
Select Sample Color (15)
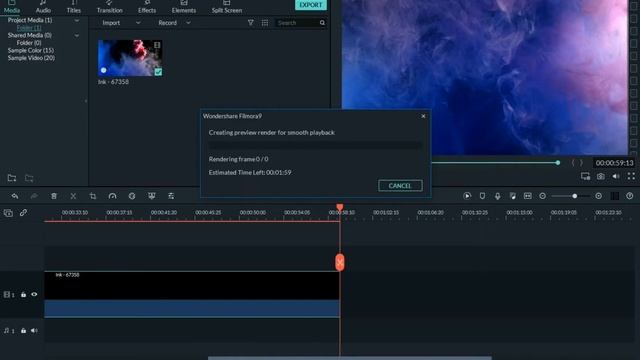click(31, 51)
